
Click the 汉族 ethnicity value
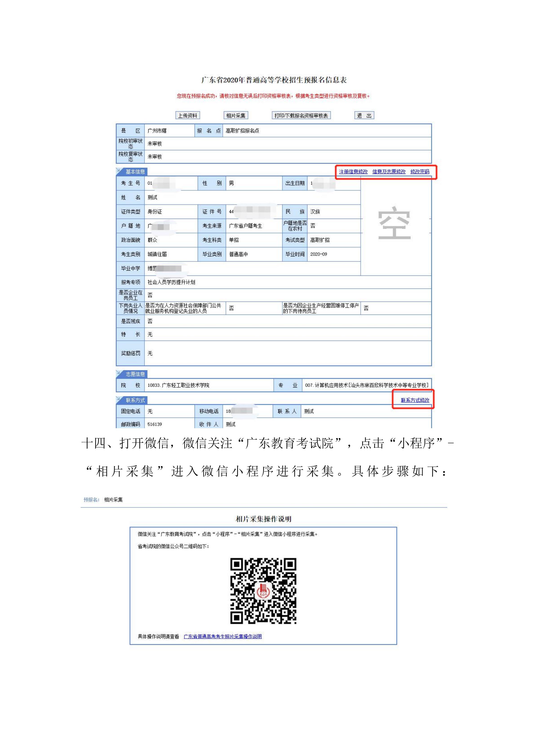pyautogui.click(x=315, y=211)
